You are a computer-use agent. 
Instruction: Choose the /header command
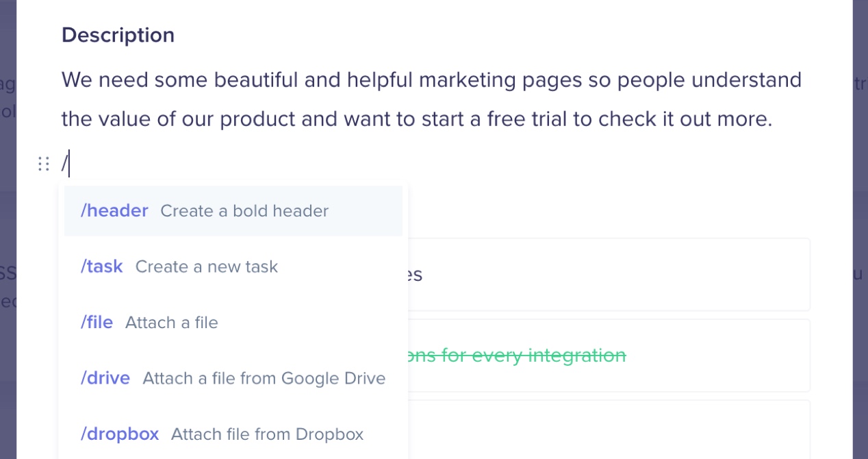point(114,211)
